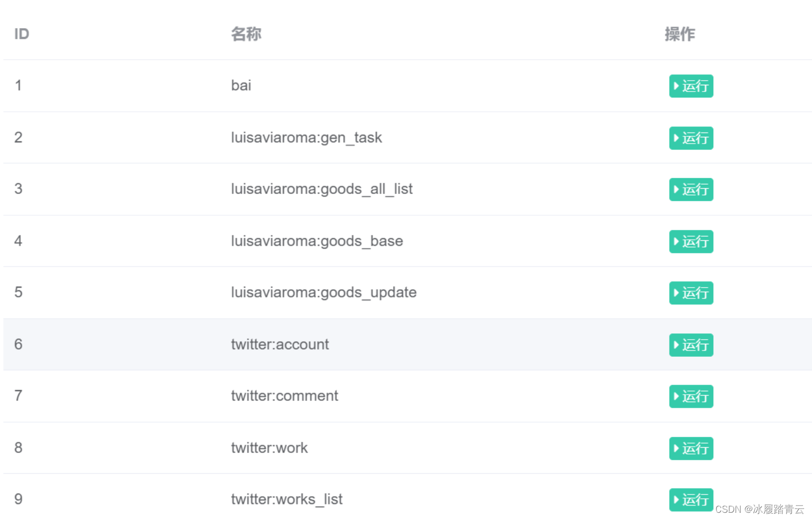812x519 pixels.
Task: Select the luisaviaroma:goods_all_list name
Action: (x=322, y=189)
